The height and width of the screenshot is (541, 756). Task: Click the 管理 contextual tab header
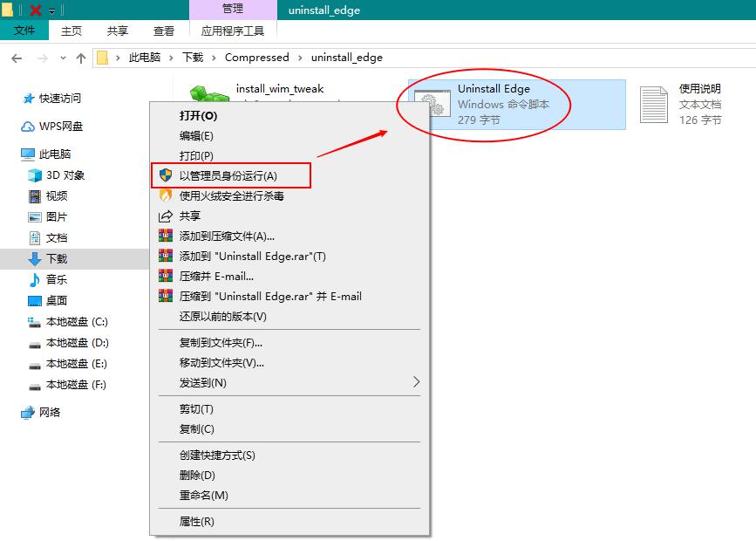click(233, 10)
